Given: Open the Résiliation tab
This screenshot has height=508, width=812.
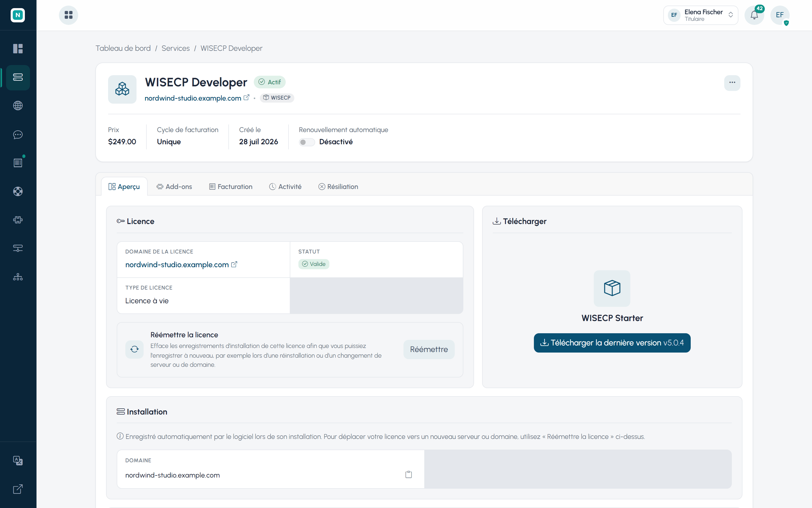Looking at the screenshot, I should coord(338,186).
